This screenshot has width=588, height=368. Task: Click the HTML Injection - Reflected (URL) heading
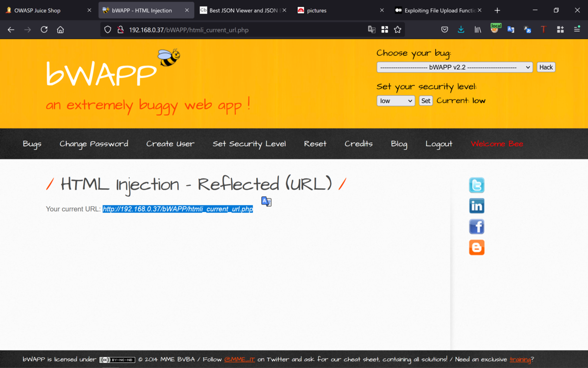[196, 184]
